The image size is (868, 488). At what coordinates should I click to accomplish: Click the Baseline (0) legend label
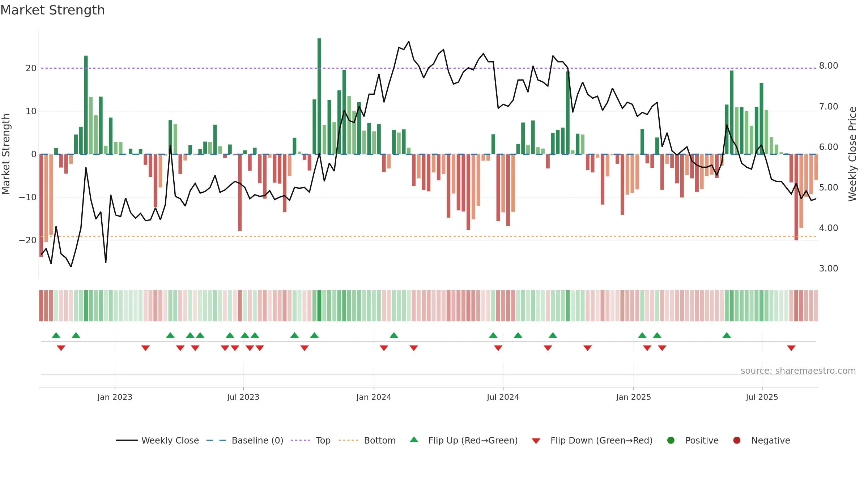(x=258, y=440)
